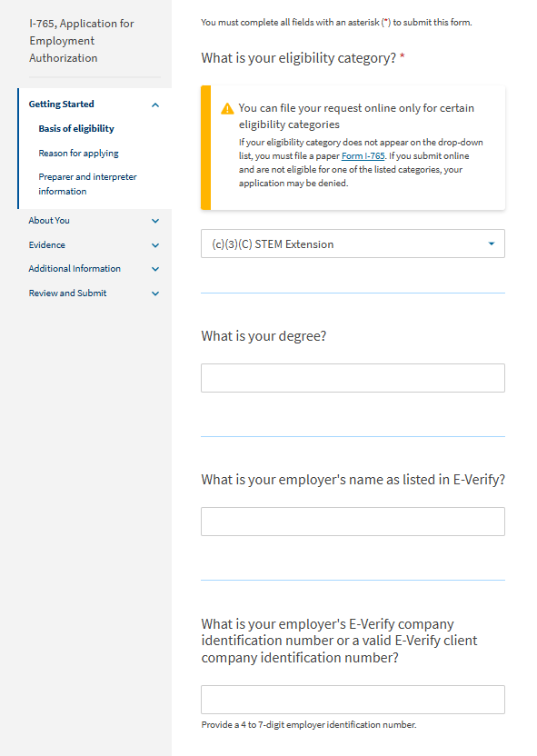Collapse the Getting Started section chevron
Image resolution: width=537 pixels, height=756 pixels.
(154, 104)
